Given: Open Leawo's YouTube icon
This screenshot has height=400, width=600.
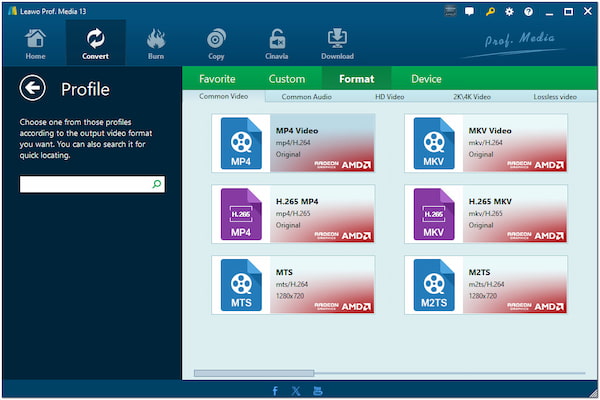Looking at the screenshot, I should [x=318, y=391].
